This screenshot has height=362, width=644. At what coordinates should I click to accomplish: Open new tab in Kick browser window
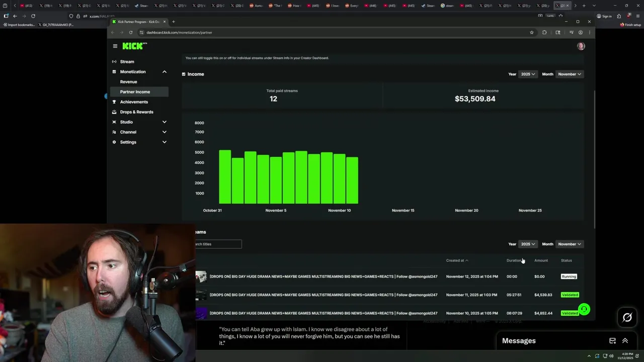[173, 22]
